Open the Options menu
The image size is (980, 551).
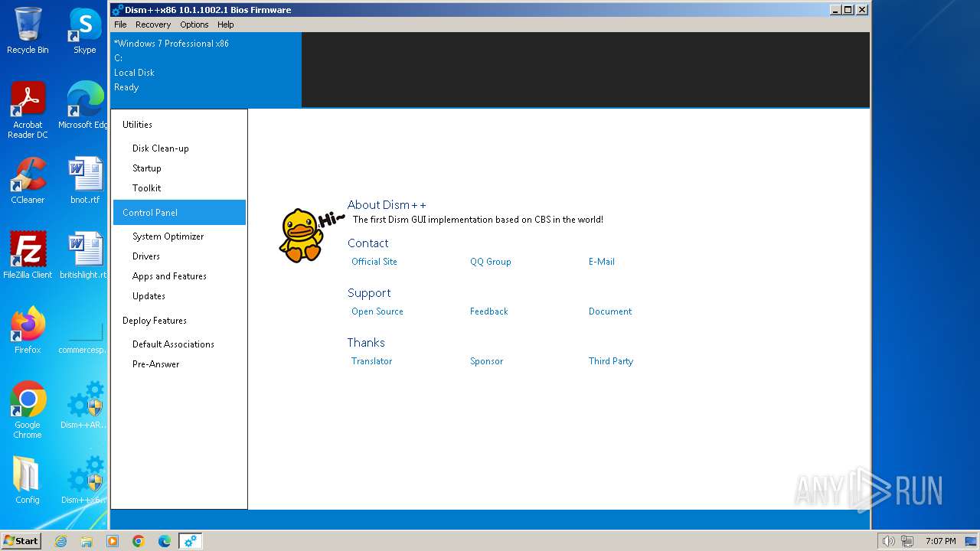[x=194, y=24]
